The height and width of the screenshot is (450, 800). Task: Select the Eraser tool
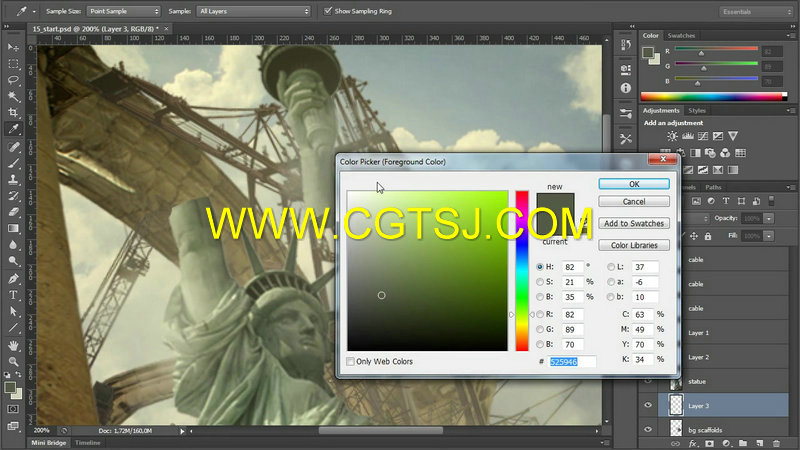click(x=13, y=212)
